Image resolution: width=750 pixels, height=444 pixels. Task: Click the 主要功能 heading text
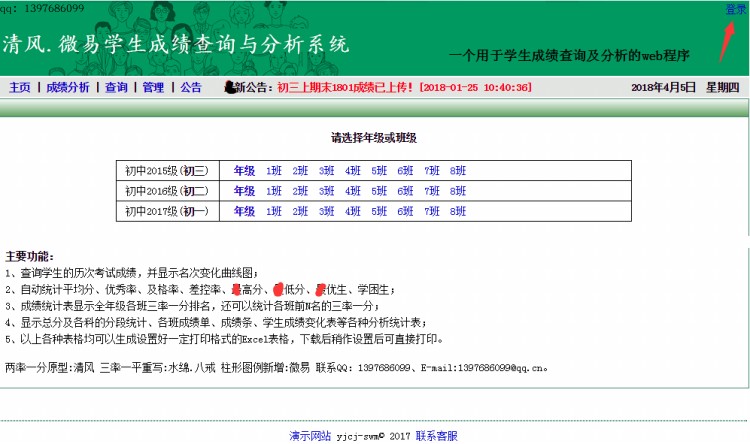30,256
